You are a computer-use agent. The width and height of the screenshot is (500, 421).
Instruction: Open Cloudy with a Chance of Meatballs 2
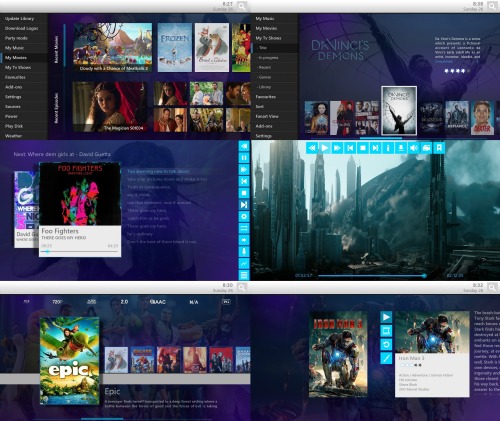coord(112,47)
